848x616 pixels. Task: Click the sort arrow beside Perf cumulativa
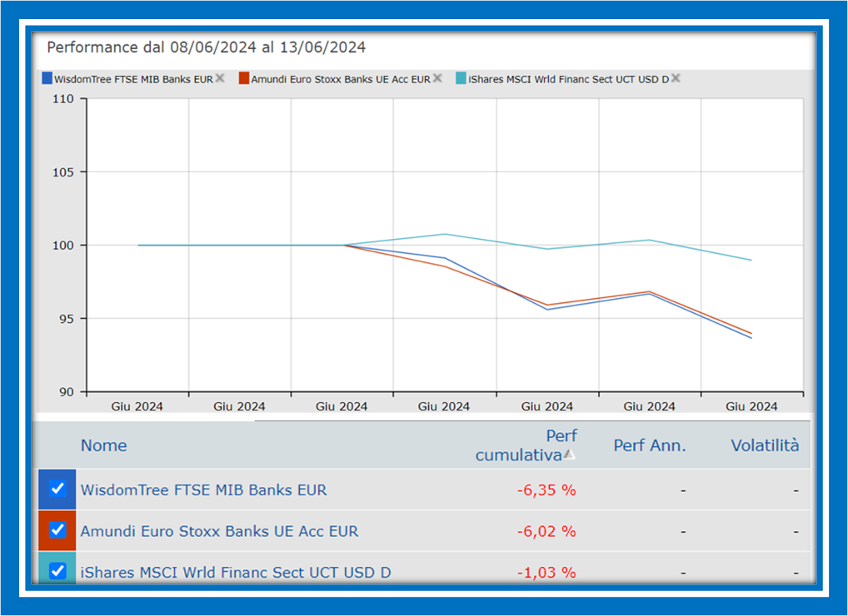click(569, 455)
